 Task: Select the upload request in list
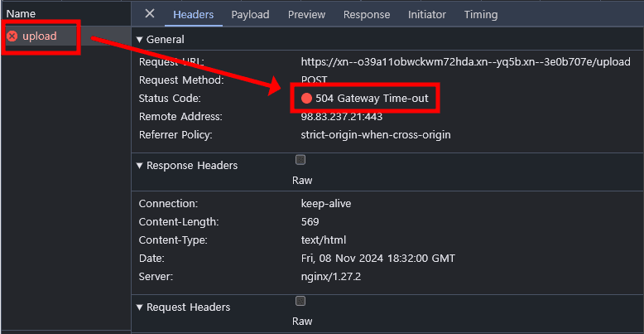point(40,36)
